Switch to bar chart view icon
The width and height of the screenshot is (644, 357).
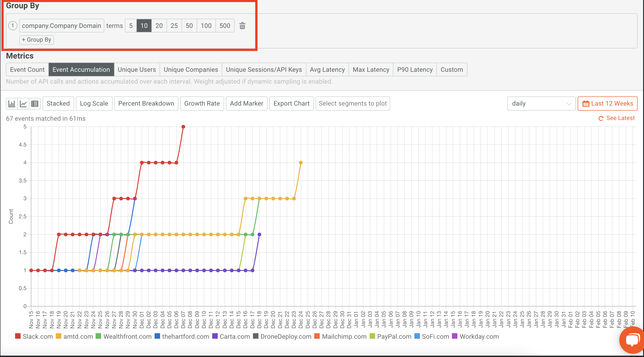click(x=11, y=104)
